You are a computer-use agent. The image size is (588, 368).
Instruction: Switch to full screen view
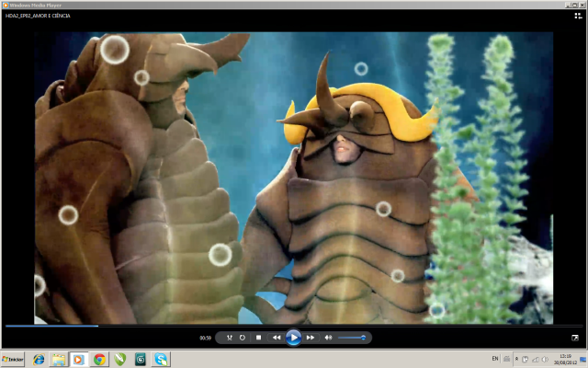tap(575, 338)
